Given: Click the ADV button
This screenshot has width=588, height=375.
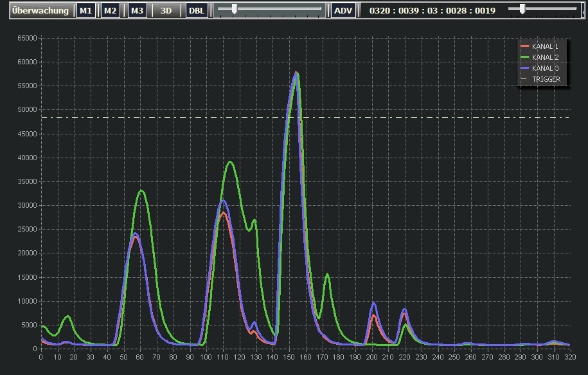Looking at the screenshot, I should pos(343,10).
